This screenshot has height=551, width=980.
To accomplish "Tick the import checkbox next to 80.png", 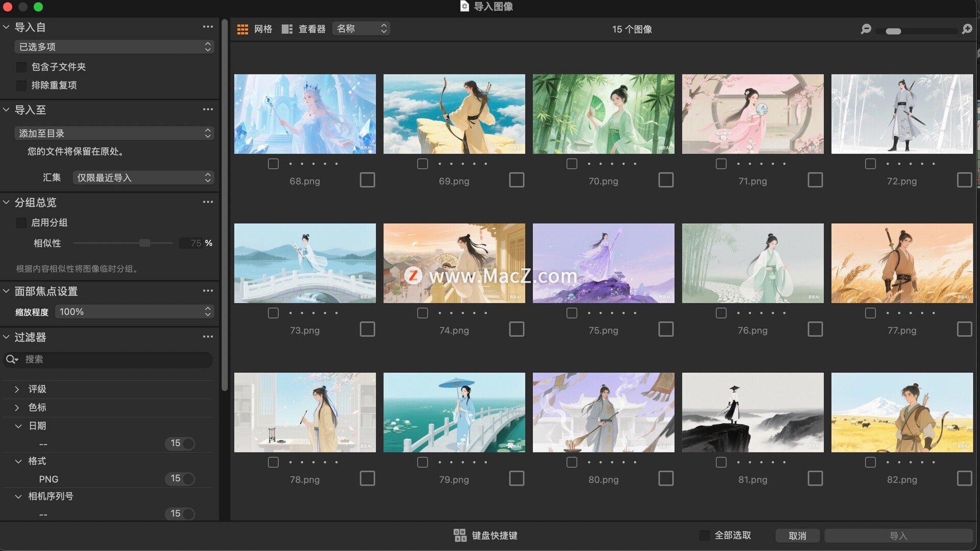I will pyautogui.click(x=666, y=479).
